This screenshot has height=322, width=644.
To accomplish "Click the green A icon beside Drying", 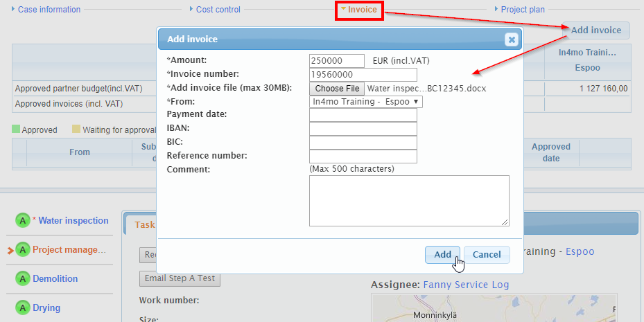I will (x=23, y=308).
